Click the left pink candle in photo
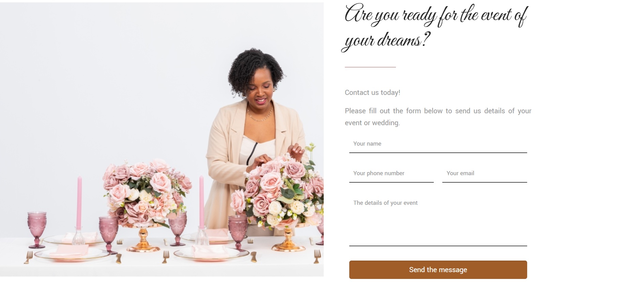This screenshot has height=282, width=644. coord(79,202)
